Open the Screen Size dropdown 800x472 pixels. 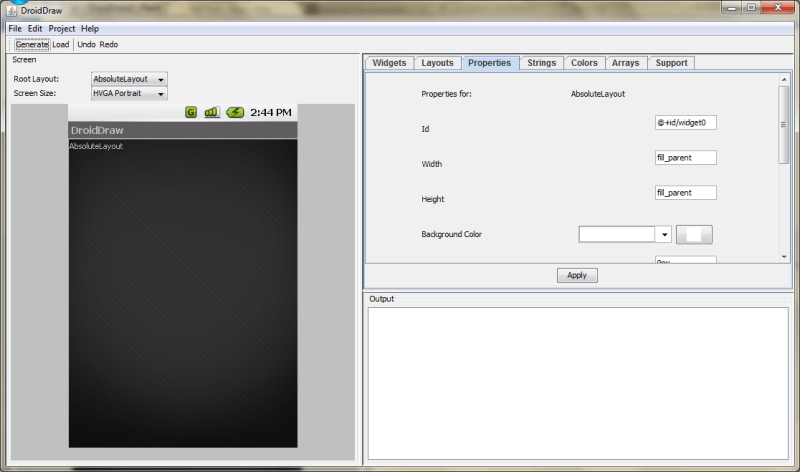(x=129, y=93)
